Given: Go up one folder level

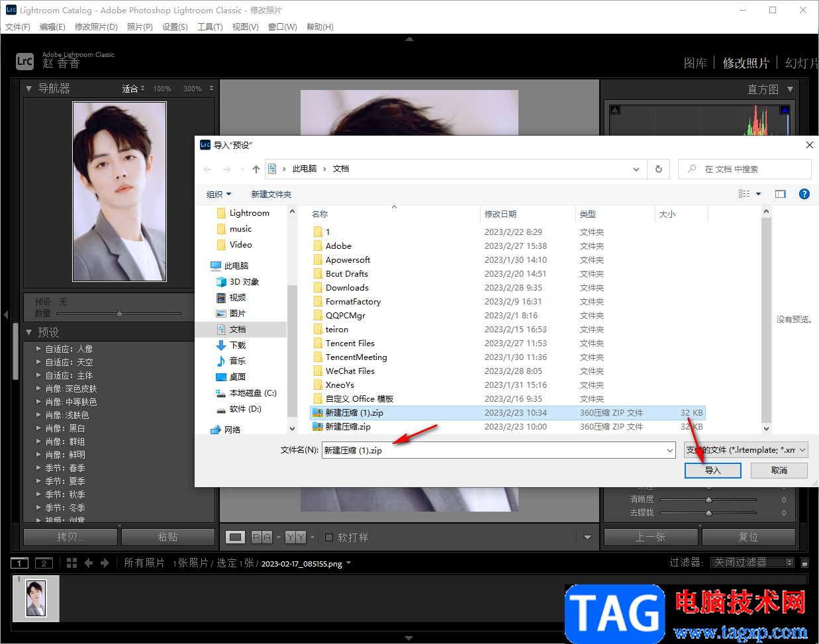Looking at the screenshot, I should pyautogui.click(x=256, y=169).
